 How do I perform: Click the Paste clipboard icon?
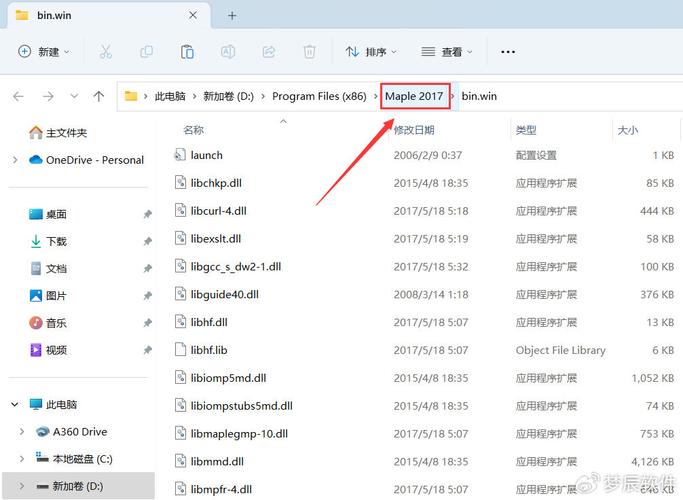click(x=187, y=52)
